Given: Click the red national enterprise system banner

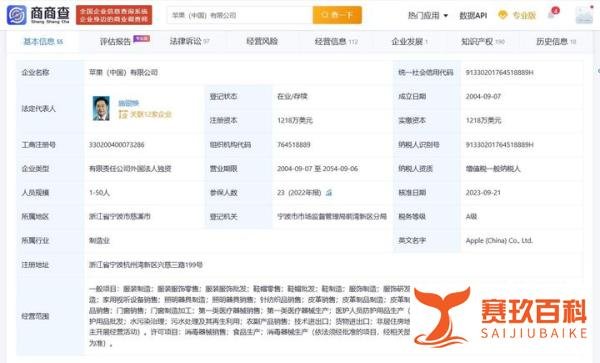Looking at the screenshot, I should [x=114, y=15].
